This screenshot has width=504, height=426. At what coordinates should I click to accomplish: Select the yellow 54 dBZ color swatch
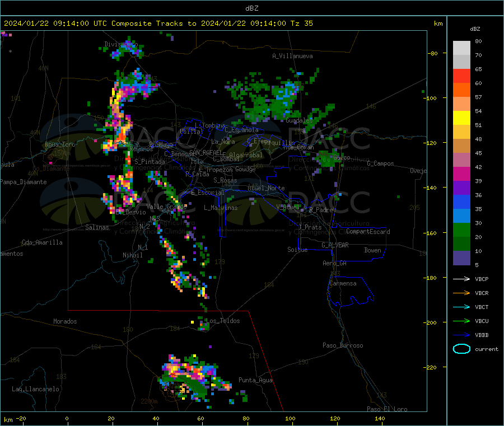click(x=461, y=118)
